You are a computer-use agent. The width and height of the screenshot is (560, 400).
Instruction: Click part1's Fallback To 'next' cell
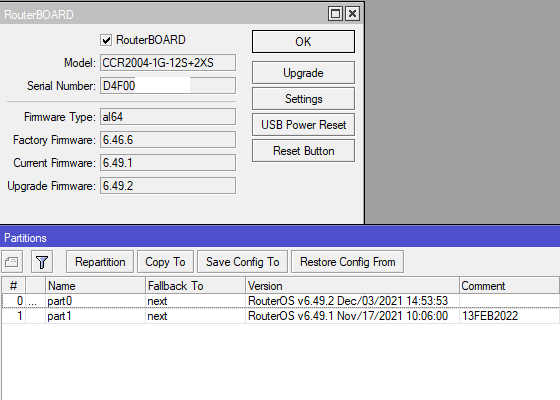click(195, 316)
